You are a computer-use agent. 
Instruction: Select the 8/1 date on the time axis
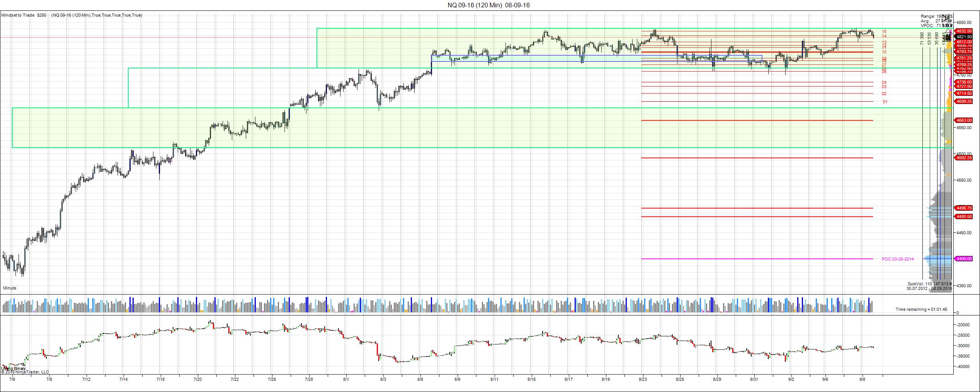click(346, 379)
